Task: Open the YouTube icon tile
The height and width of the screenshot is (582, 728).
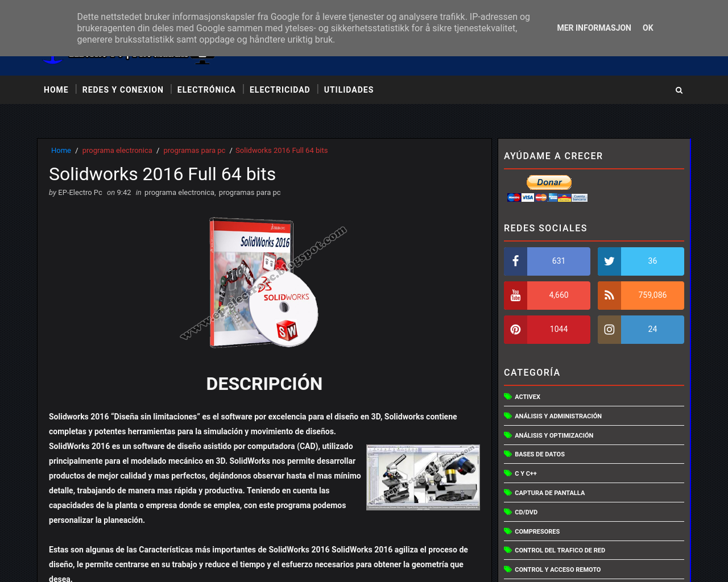Action: click(x=515, y=296)
